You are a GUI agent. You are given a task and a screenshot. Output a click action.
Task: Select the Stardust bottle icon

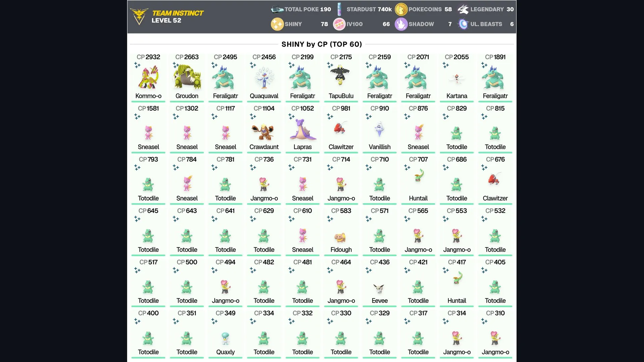tap(339, 9)
